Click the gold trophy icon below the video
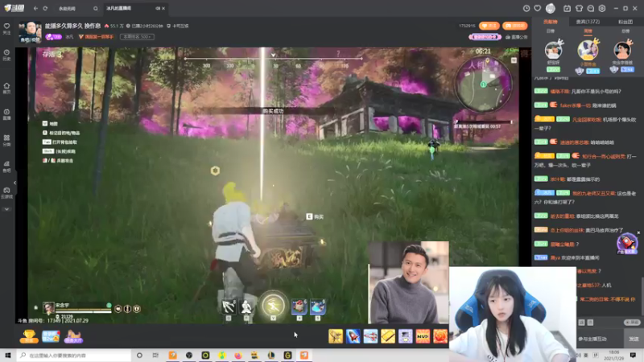Screen dimensions: 644x362 coord(29,336)
